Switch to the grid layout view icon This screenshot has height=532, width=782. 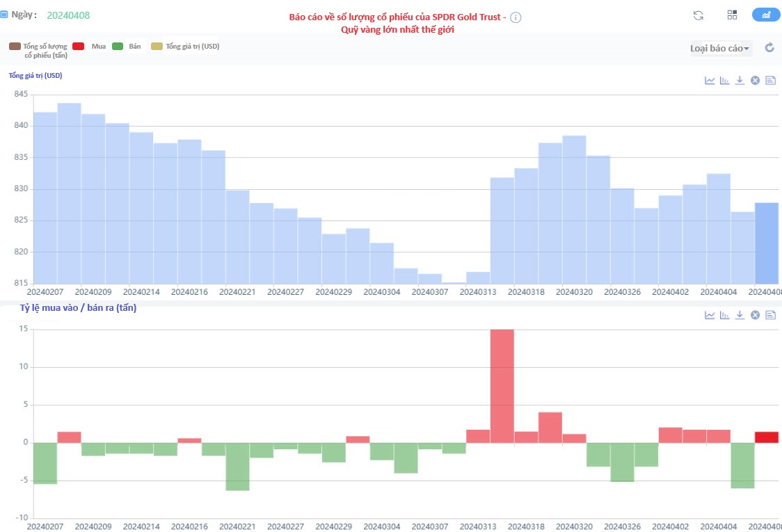[x=732, y=15]
